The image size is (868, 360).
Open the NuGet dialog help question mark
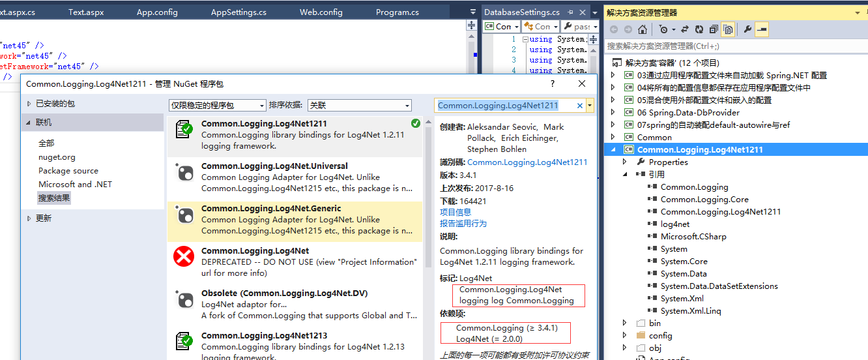tap(553, 83)
